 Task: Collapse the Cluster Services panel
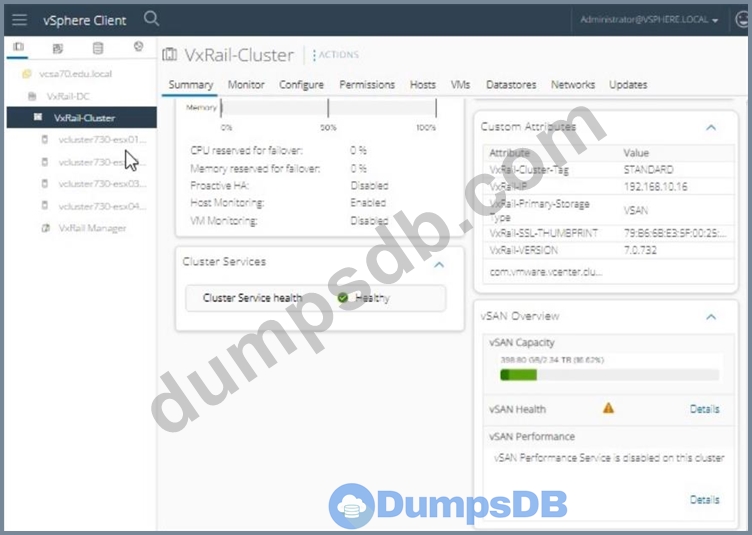[x=438, y=264]
